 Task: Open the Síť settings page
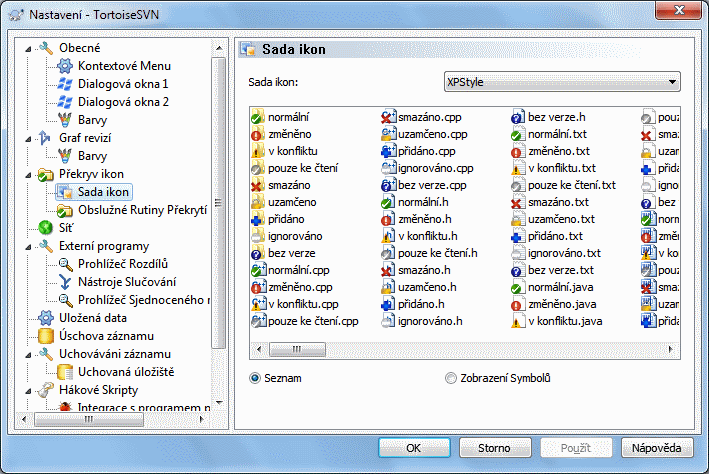click(x=66, y=228)
